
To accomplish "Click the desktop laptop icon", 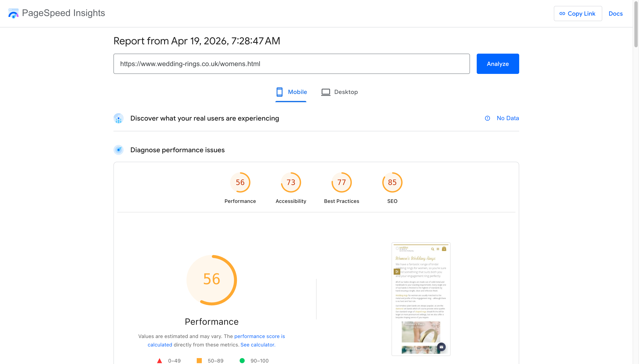I will [x=325, y=92].
